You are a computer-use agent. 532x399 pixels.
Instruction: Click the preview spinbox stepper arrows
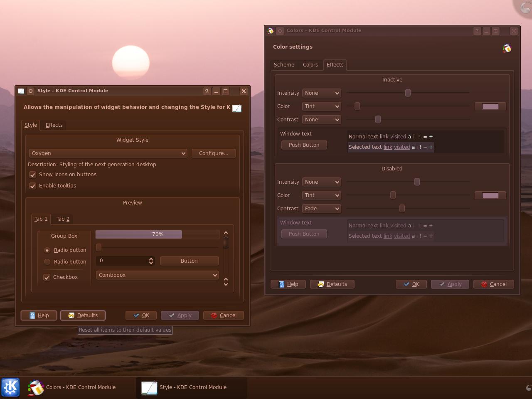point(151,261)
